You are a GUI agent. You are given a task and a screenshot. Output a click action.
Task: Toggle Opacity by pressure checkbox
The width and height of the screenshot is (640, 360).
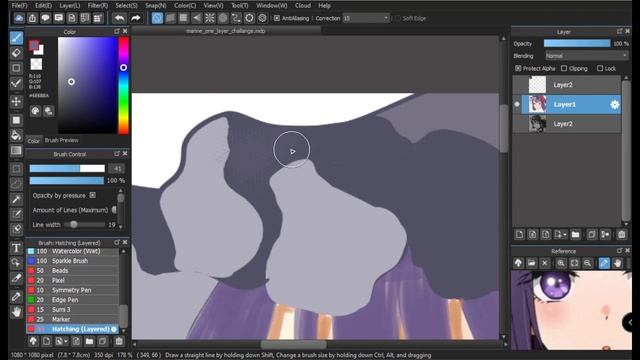point(93,195)
